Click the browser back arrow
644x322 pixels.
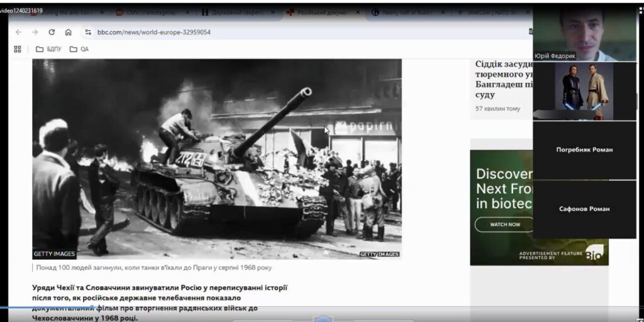tap(18, 32)
